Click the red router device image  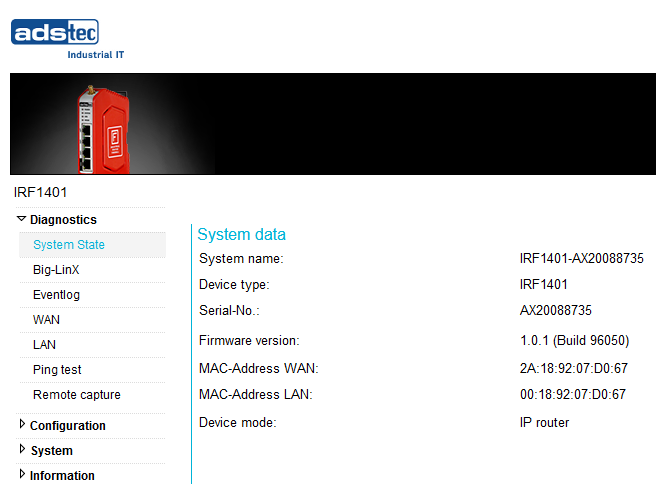pos(104,130)
